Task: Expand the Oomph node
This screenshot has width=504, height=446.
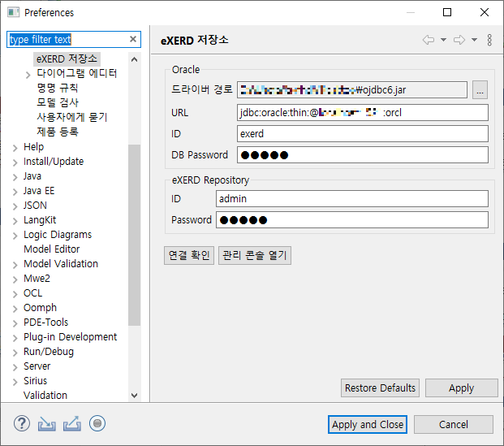Action: (15, 309)
